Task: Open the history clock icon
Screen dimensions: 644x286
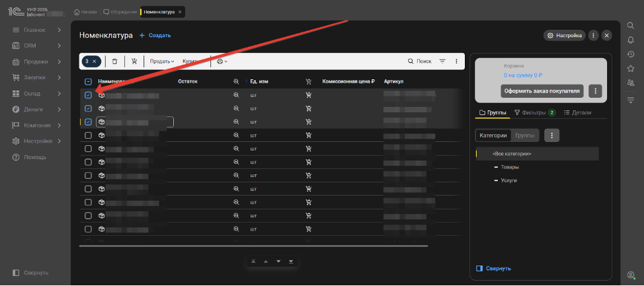Action: tap(630, 54)
